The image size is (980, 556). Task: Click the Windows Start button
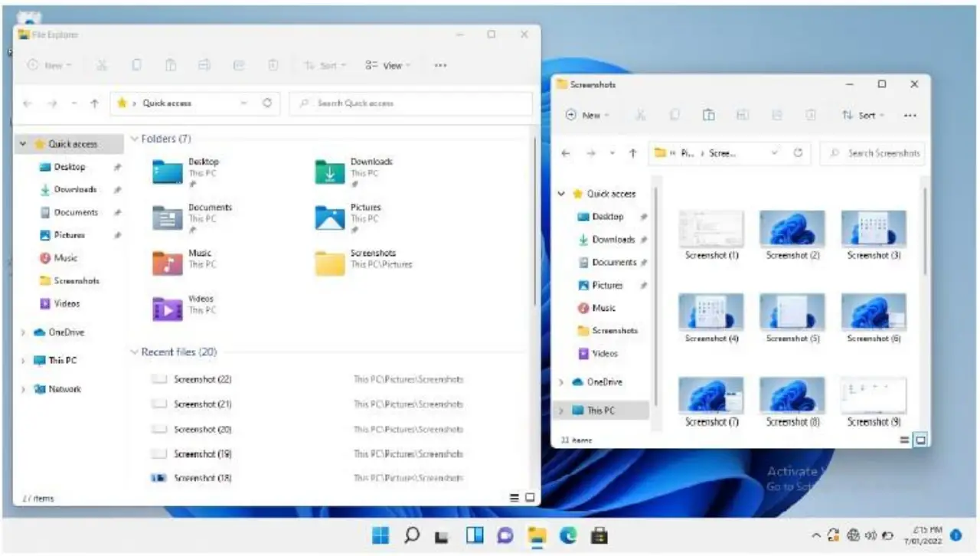(x=381, y=535)
